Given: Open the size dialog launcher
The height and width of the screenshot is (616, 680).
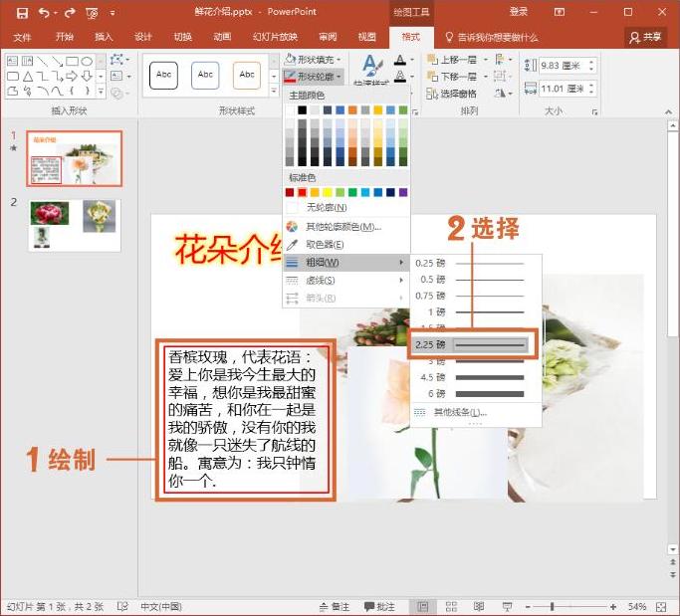Looking at the screenshot, I should tap(594, 112).
